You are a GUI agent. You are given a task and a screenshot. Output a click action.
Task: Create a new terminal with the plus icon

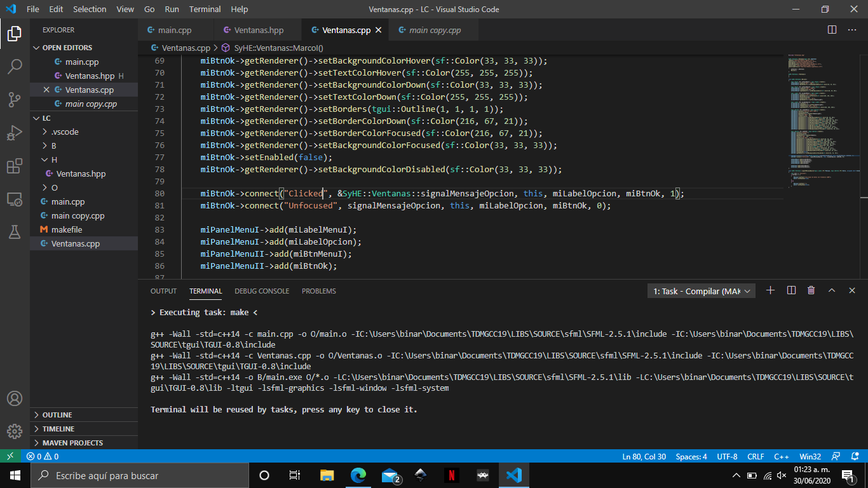770,290
